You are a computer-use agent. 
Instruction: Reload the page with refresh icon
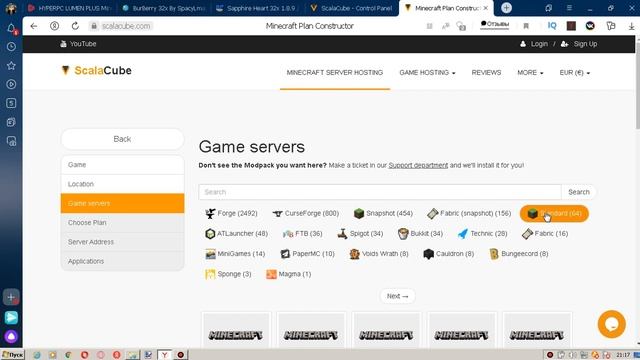click(x=75, y=26)
